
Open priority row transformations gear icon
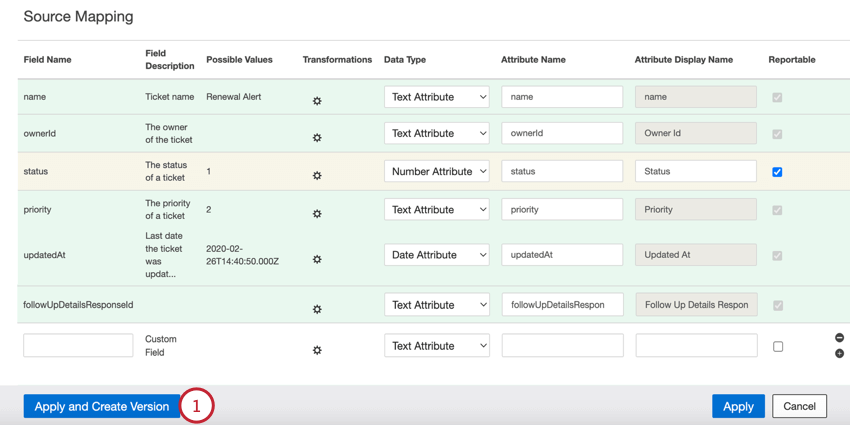tap(317, 213)
